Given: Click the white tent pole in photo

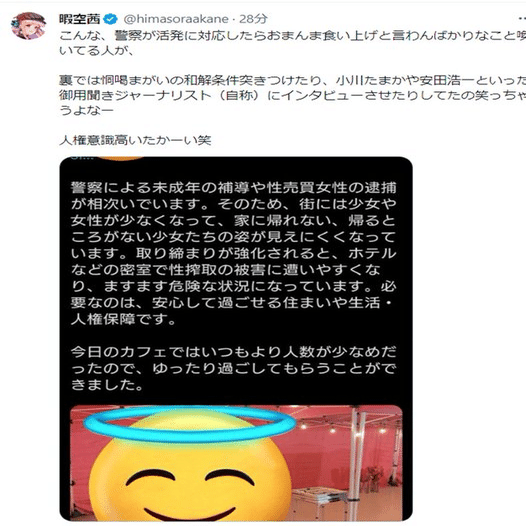Looking at the screenshot, I should 356,463.
